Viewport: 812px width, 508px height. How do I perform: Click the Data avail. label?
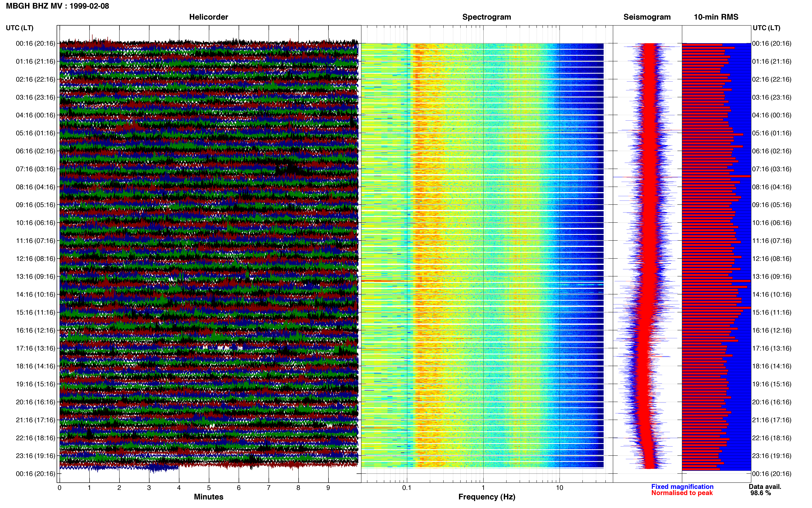[x=765, y=486]
